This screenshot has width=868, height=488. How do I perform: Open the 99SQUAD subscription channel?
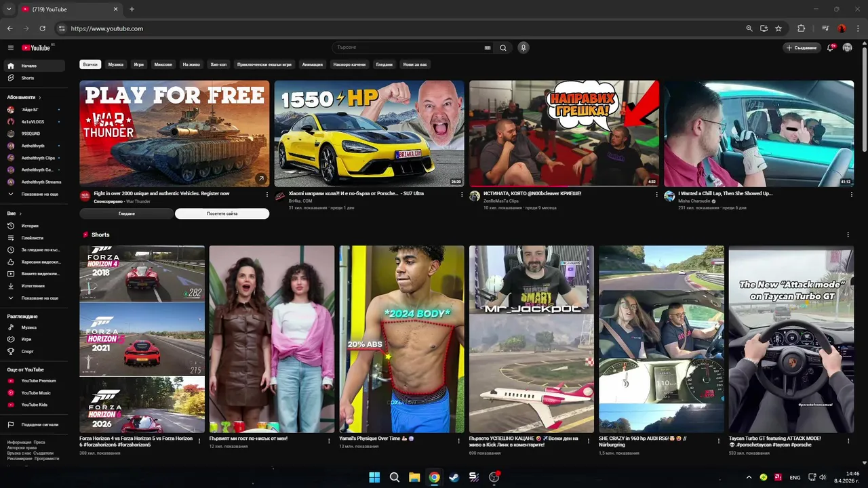(35, 134)
